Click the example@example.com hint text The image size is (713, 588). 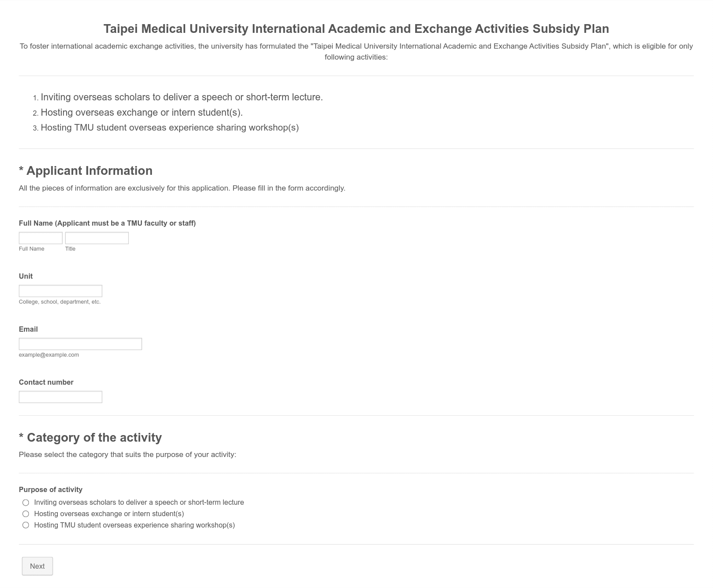point(49,355)
